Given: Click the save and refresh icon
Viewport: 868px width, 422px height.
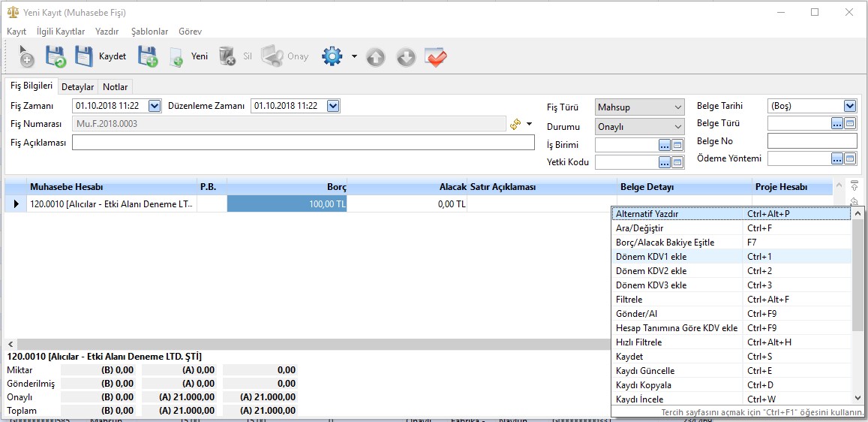Looking at the screenshot, I should pyautogui.click(x=56, y=56).
